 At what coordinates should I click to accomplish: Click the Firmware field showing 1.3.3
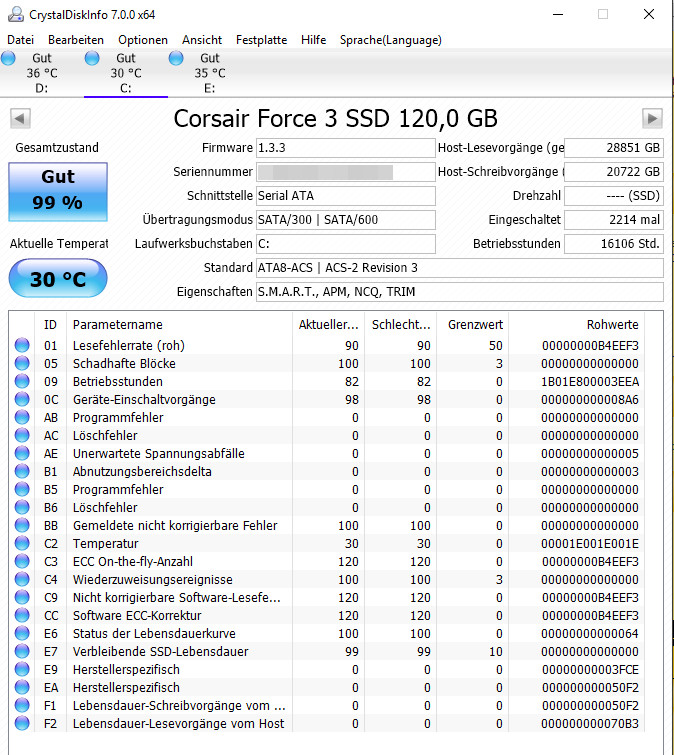click(x=346, y=148)
